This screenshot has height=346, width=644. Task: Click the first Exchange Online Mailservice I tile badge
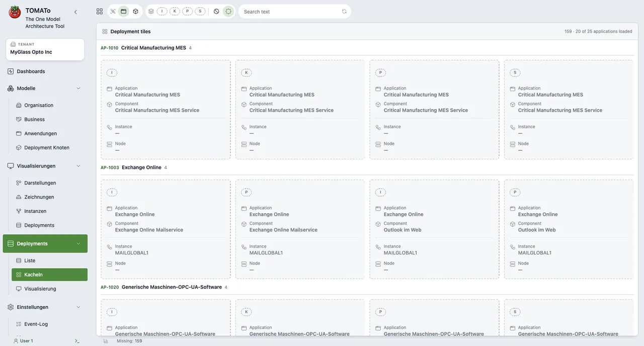(112, 193)
